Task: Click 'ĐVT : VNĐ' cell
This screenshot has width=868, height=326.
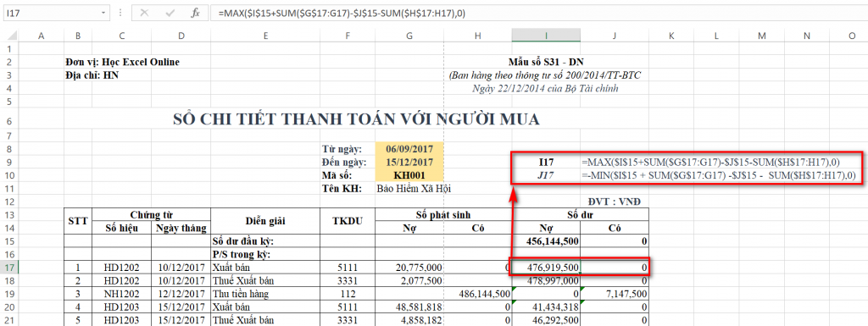Action: click(615, 202)
